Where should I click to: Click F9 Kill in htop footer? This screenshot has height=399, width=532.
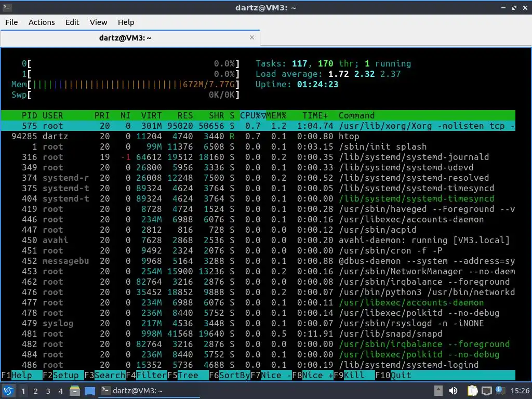point(354,375)
